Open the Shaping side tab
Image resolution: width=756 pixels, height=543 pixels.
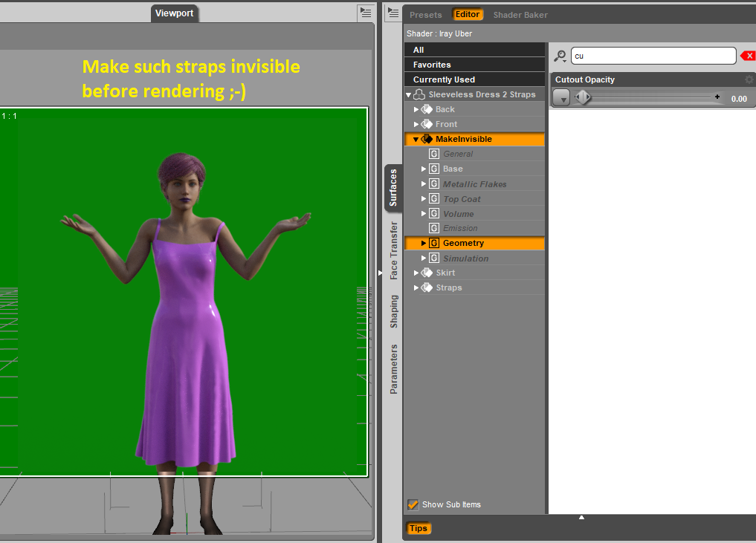point(393,311)
